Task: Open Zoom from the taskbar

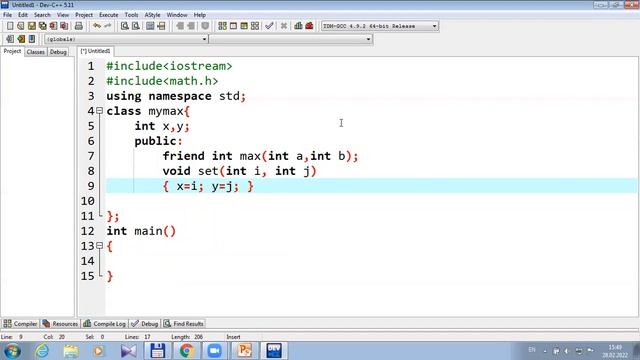Action: tap(214, 351)
